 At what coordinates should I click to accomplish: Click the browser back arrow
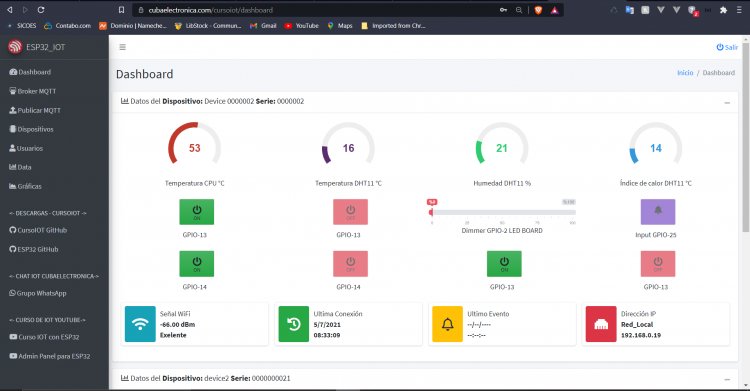[10, 10]
